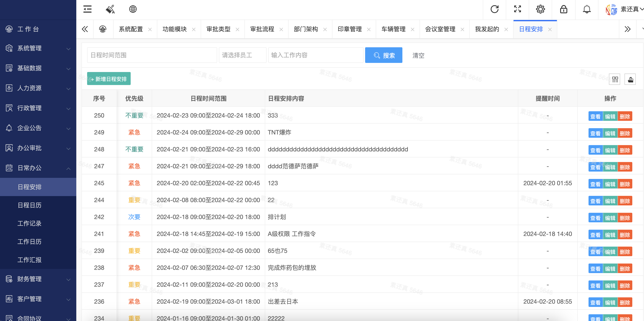
Task: Open the 请选择员工 employee selector
Action: coord(242,55)
